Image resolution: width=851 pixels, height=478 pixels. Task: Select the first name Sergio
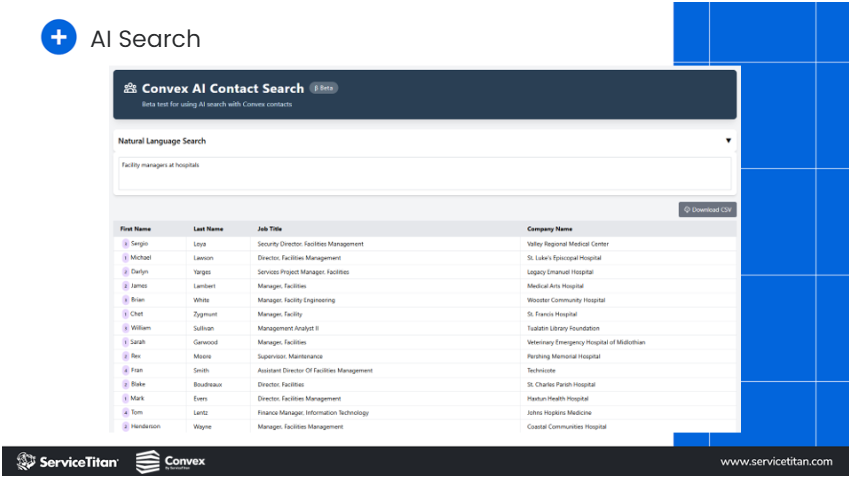[139, 244]
